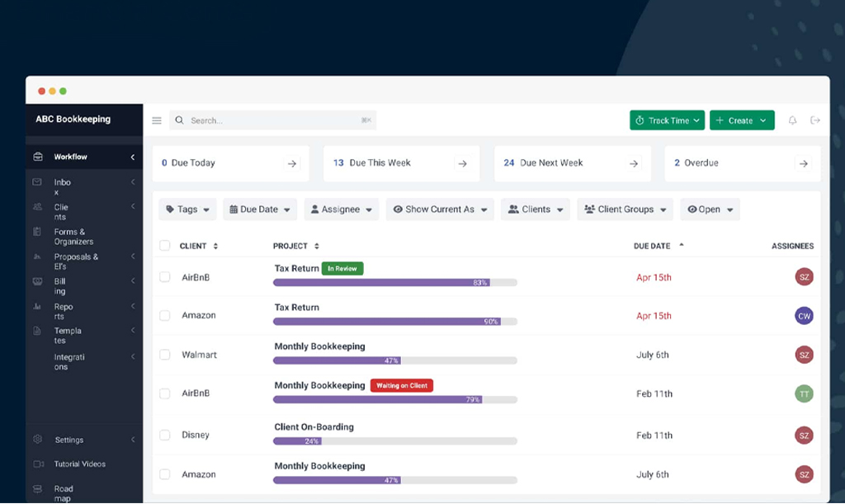Click the notification bell icon
Image resolution: width=845 pixels, height=504 pixels.
(x=792, y=120)
